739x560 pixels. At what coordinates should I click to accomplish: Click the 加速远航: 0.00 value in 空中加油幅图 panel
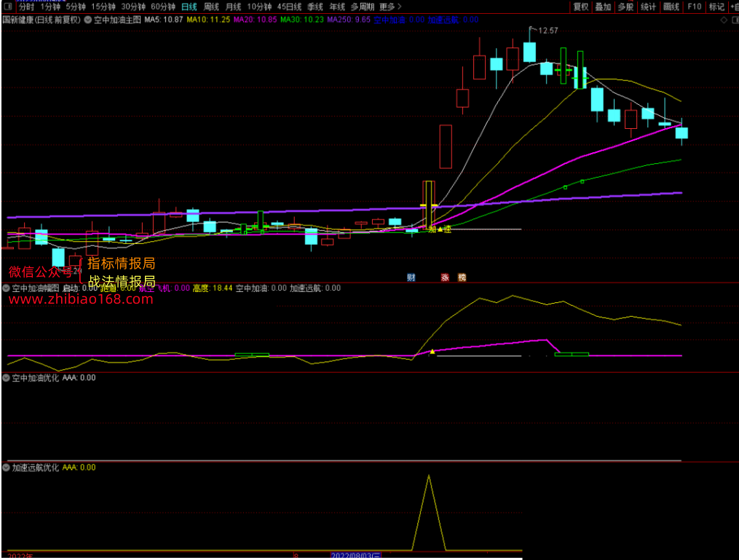[315, 288]
